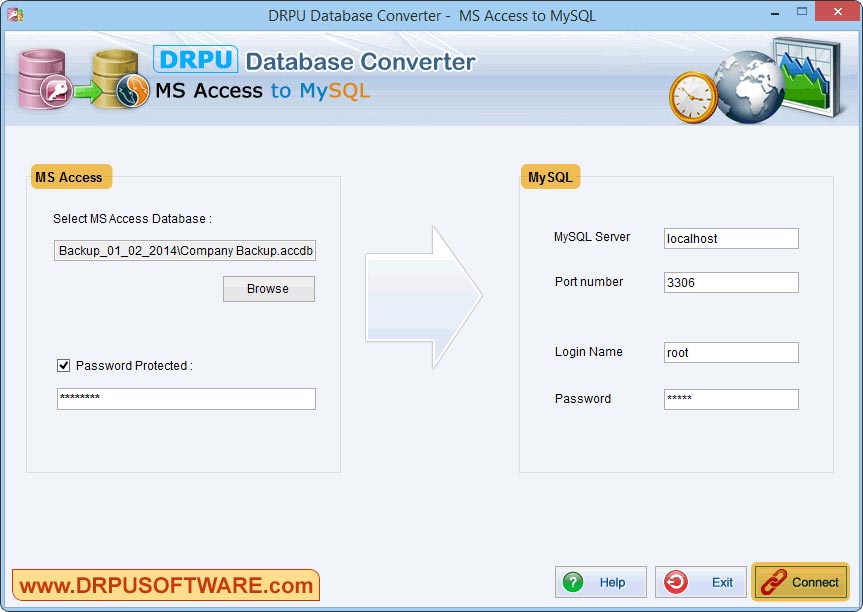Viewport: 863px width, 612px height.
Task: Click the DRPU logo badge in banner
Action: pyautogui.click(x=196, y=60)
